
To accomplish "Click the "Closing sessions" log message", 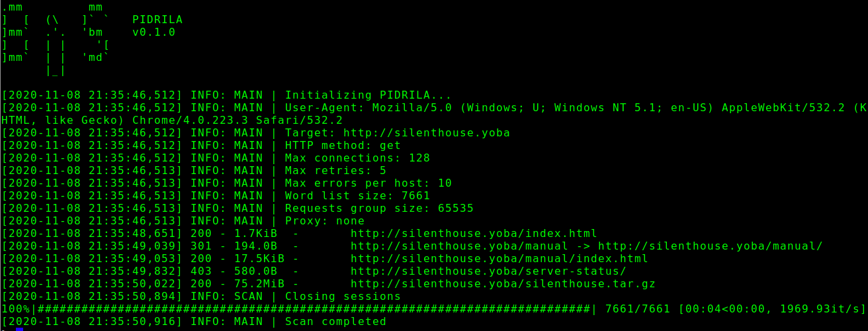I will coord(343,297).
